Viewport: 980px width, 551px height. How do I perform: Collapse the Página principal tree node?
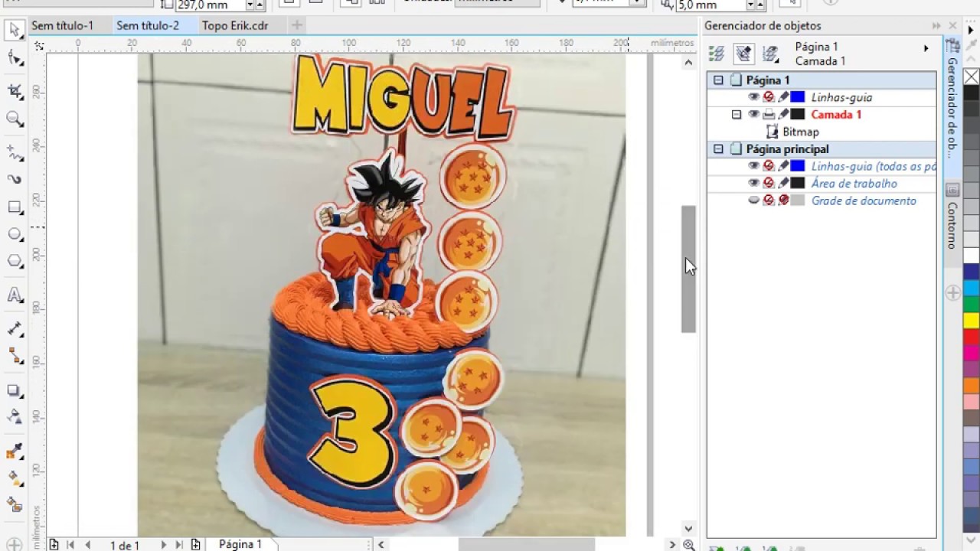718,148
